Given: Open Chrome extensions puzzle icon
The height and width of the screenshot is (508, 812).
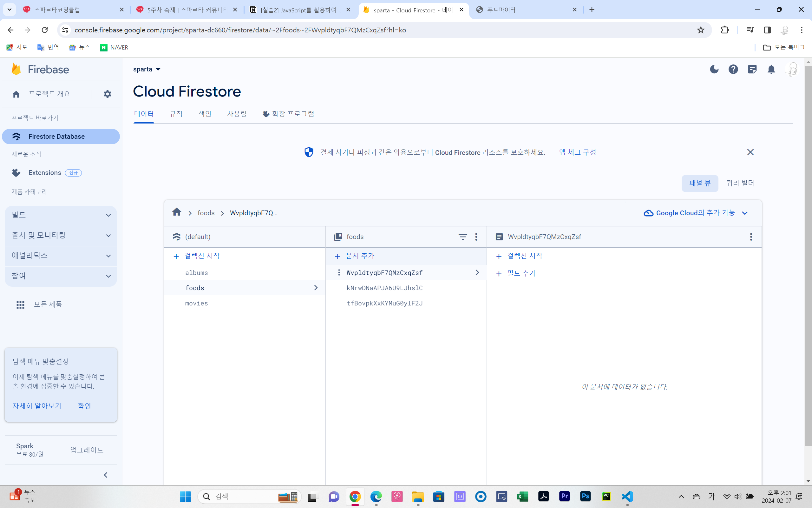Looking at the screenshot, I should click(725, 30).
